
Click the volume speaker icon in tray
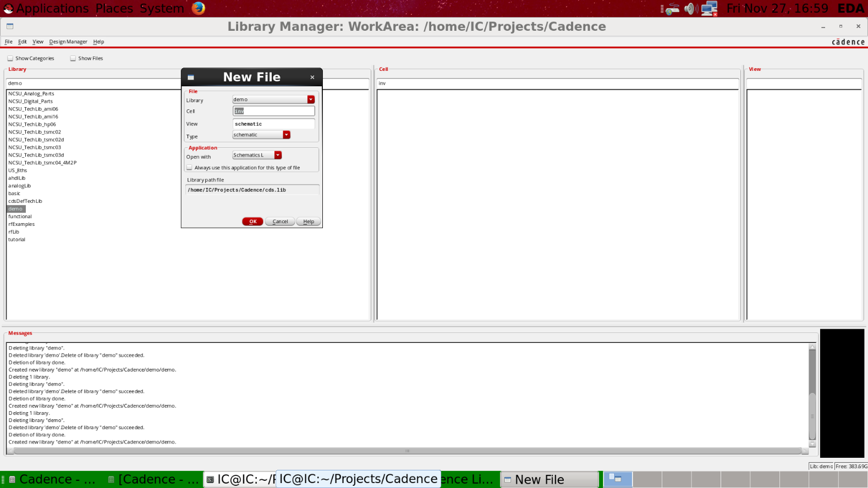(691, 9)
